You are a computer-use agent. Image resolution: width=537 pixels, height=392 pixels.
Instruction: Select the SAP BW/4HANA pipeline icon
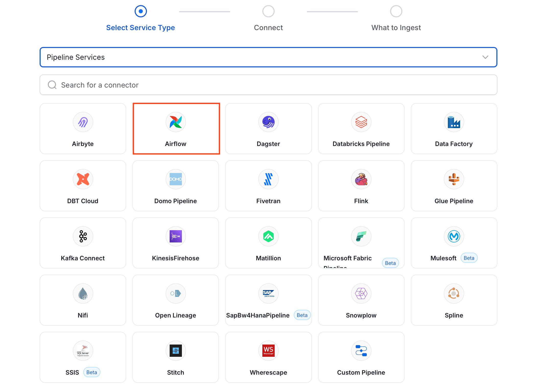pyautogui.click(x=268, y=293)
